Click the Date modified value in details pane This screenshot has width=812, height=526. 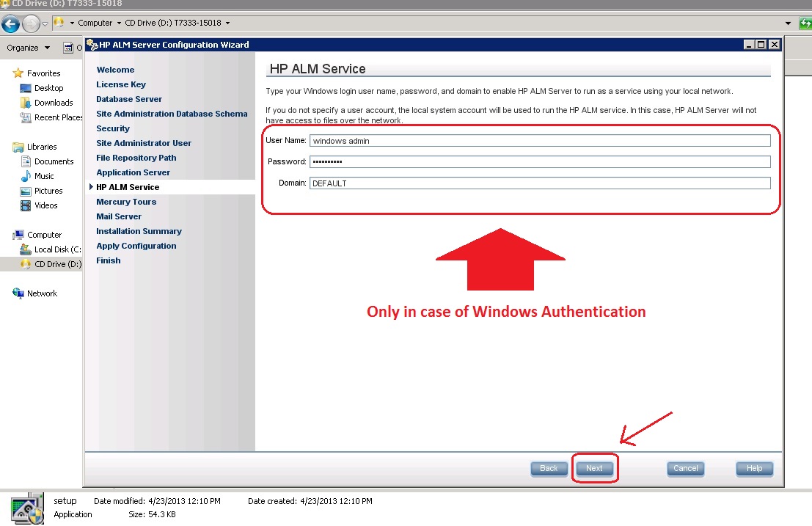[x=184, y=501]
